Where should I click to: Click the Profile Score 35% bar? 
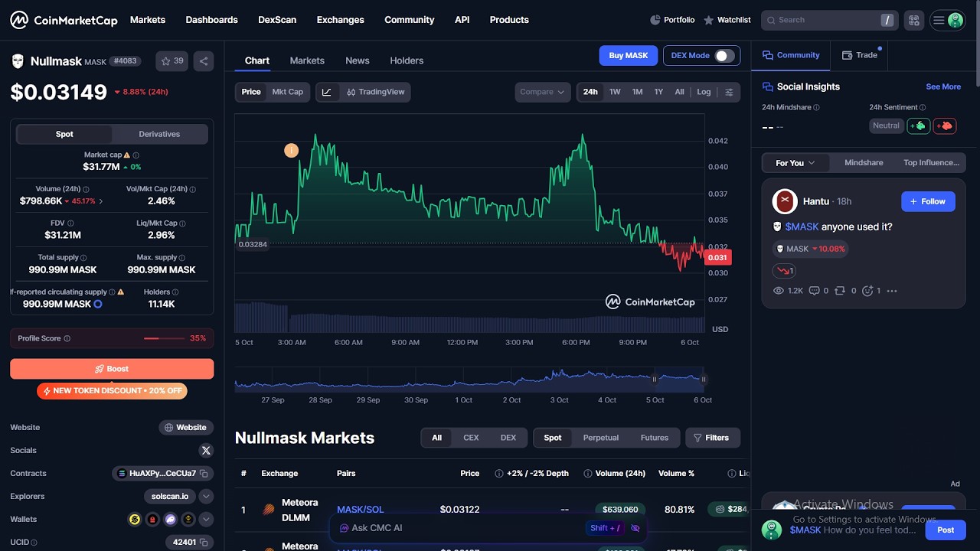(112, 338)
